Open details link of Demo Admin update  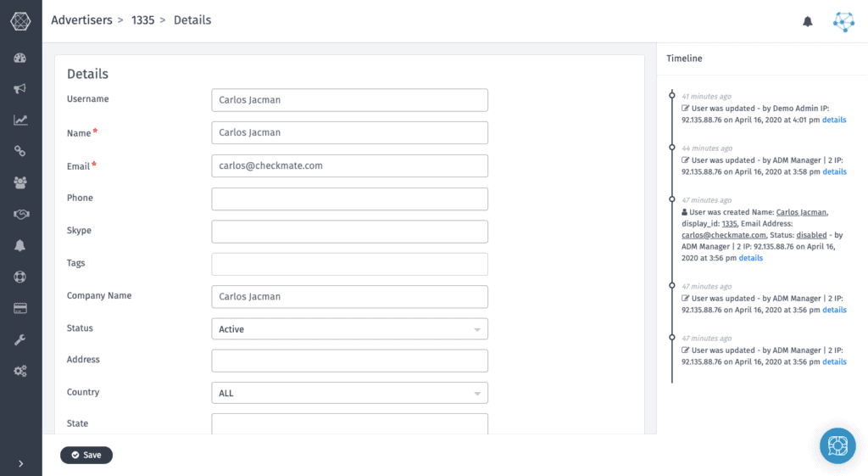[x=834, y=120]
